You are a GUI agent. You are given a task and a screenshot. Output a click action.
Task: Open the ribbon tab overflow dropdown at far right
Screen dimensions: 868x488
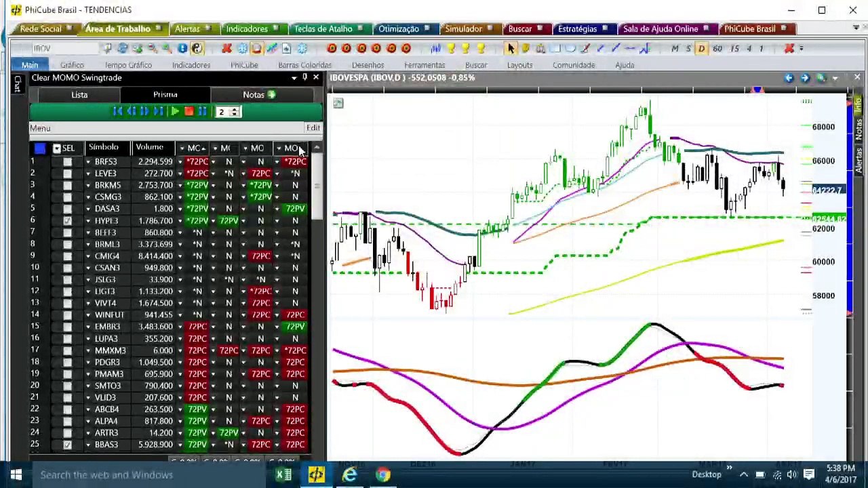tap(857, 28)
